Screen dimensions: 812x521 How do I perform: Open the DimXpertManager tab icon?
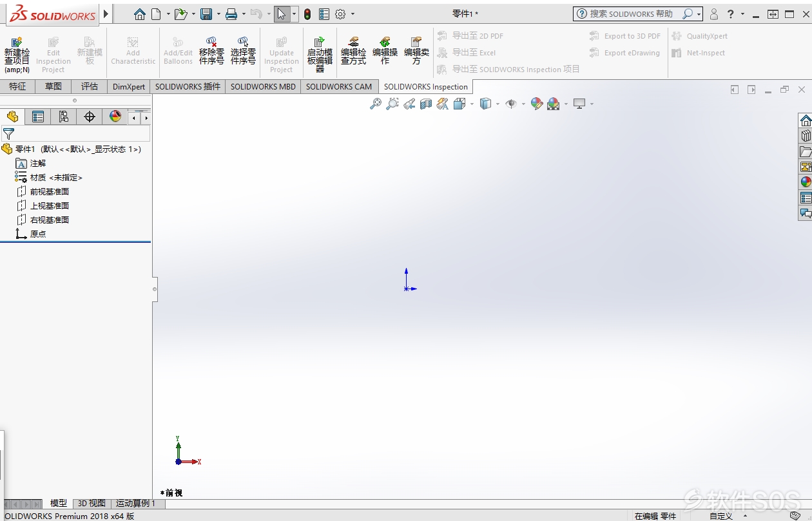[90, 117]
